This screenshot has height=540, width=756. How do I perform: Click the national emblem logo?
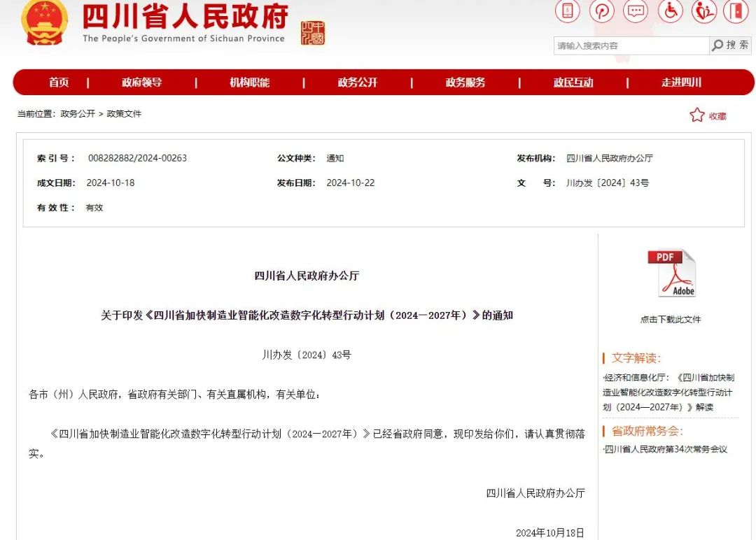click(44, 22)
